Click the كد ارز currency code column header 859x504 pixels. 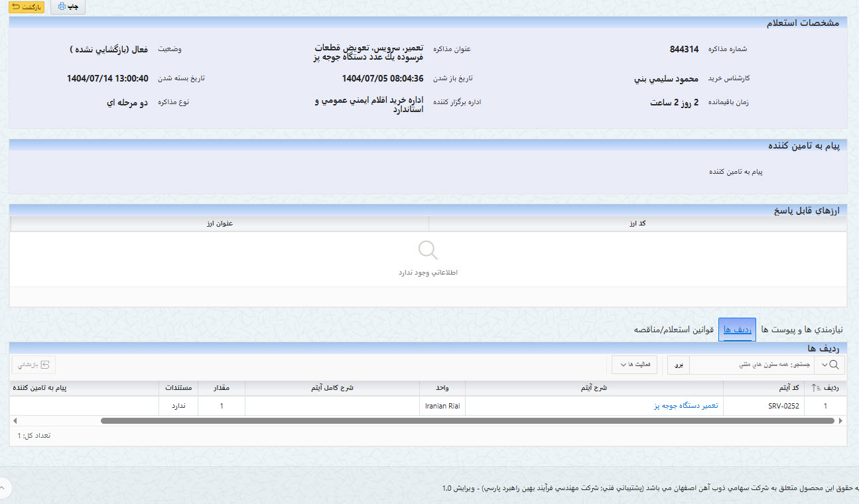point(637,223)
